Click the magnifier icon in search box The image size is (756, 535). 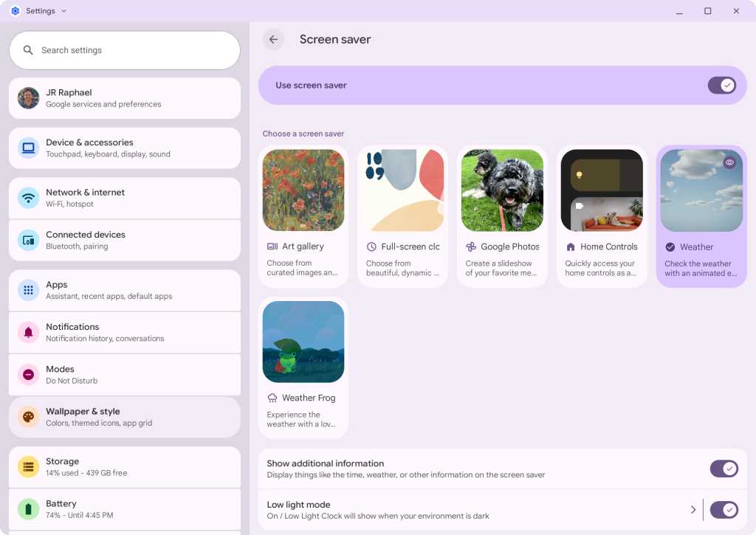(x=28, y=50)
